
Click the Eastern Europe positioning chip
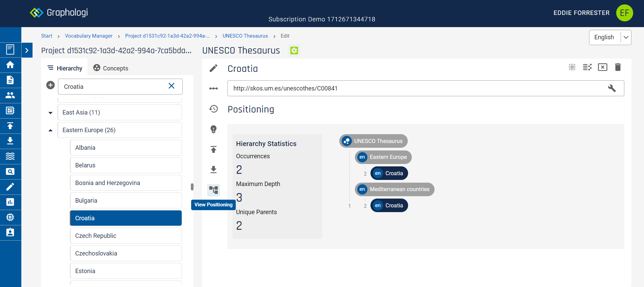tap(383, 157)
